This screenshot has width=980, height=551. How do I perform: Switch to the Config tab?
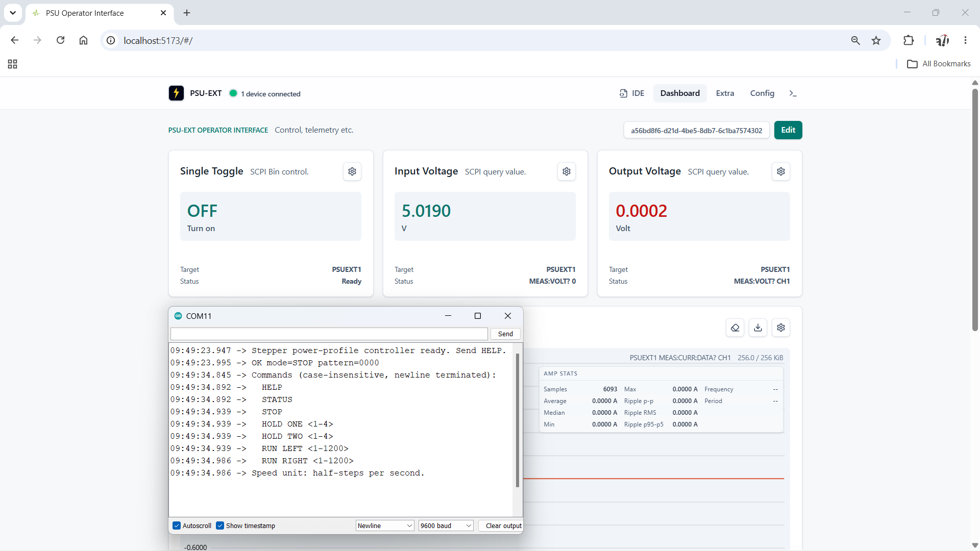pyautogui.click(x=762, y=93)
